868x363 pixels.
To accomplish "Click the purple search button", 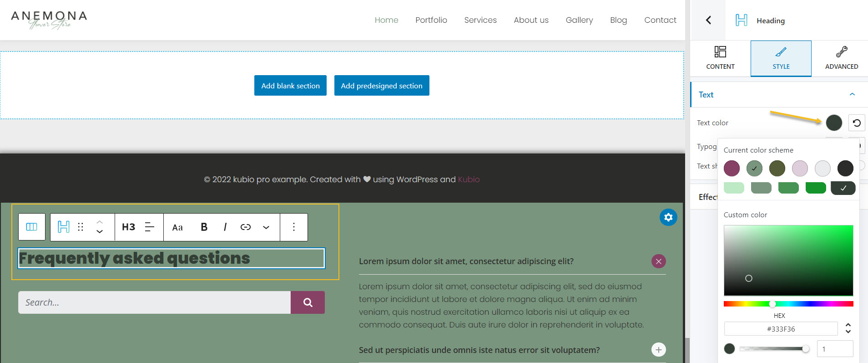I will tap(308, 302).
